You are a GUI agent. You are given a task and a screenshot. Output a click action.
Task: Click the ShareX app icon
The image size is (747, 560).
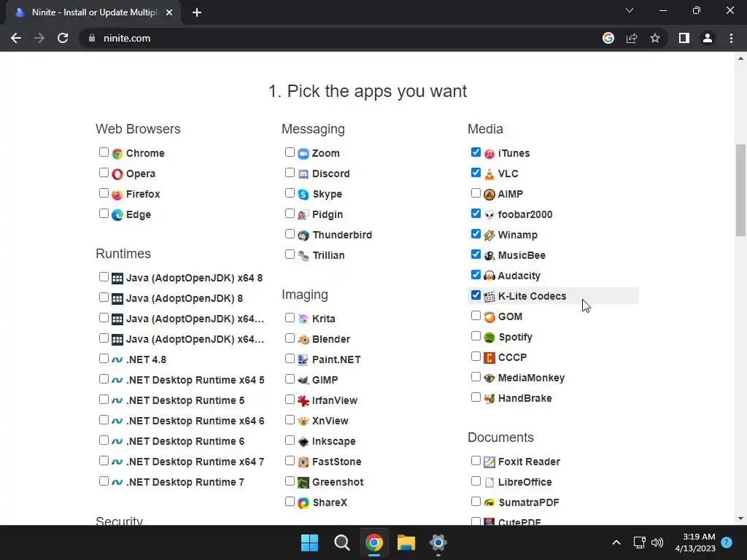click(x=303, y=503)
